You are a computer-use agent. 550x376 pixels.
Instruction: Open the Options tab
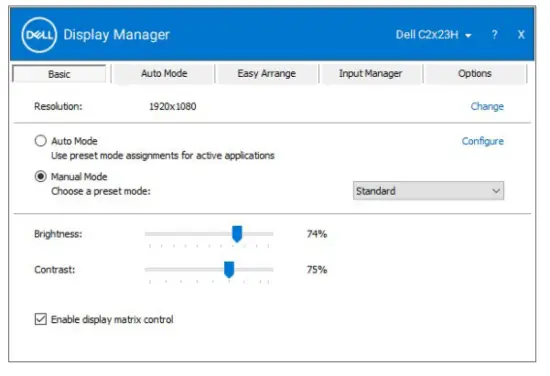[475, 73]
